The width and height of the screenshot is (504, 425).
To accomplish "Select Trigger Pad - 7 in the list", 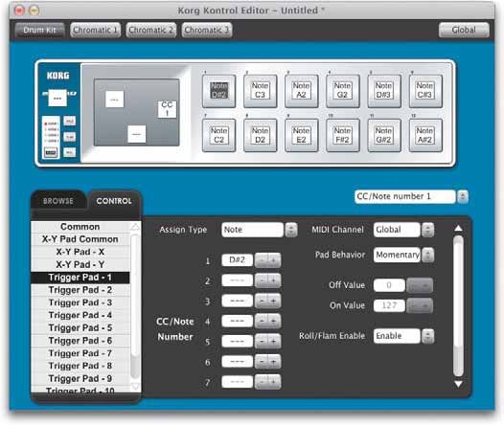I will click(80, 353).
